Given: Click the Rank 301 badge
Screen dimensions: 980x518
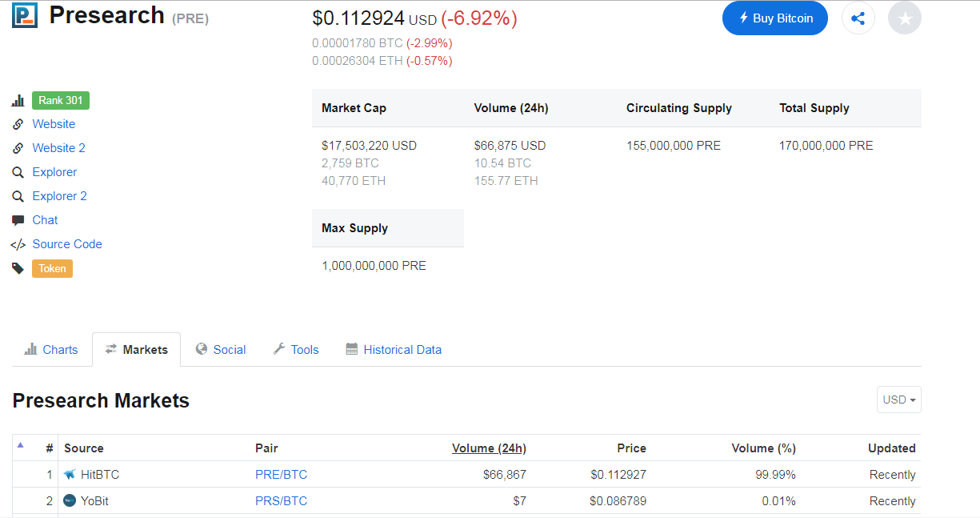Looking at the screenshot, I should [x=61, y=101].
